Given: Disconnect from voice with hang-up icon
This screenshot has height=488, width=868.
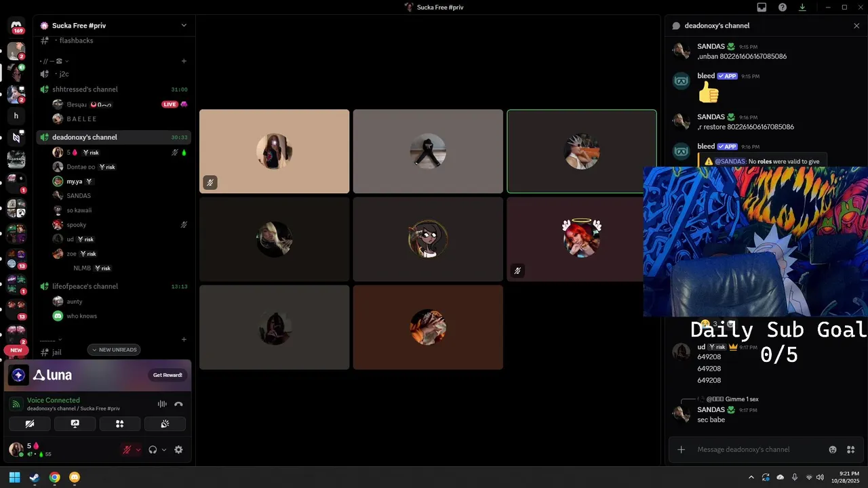Looking at the screenshot, I should click(178, 404).
